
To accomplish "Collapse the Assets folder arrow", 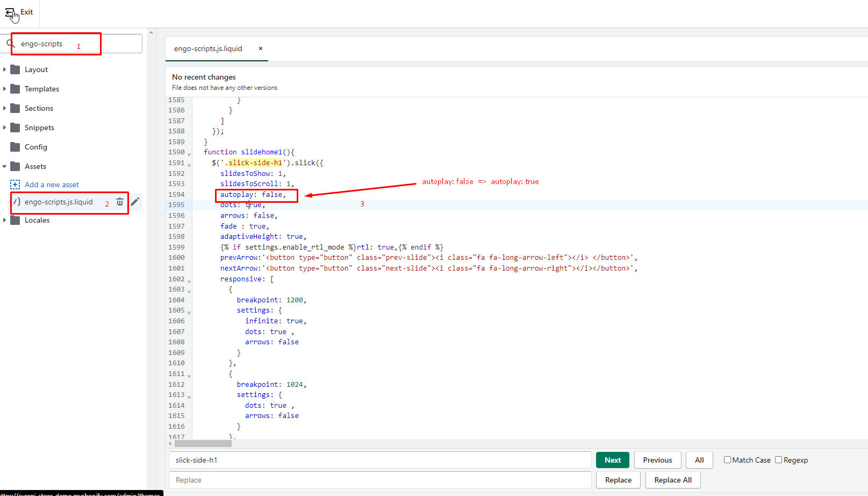I will pos(4,166).
